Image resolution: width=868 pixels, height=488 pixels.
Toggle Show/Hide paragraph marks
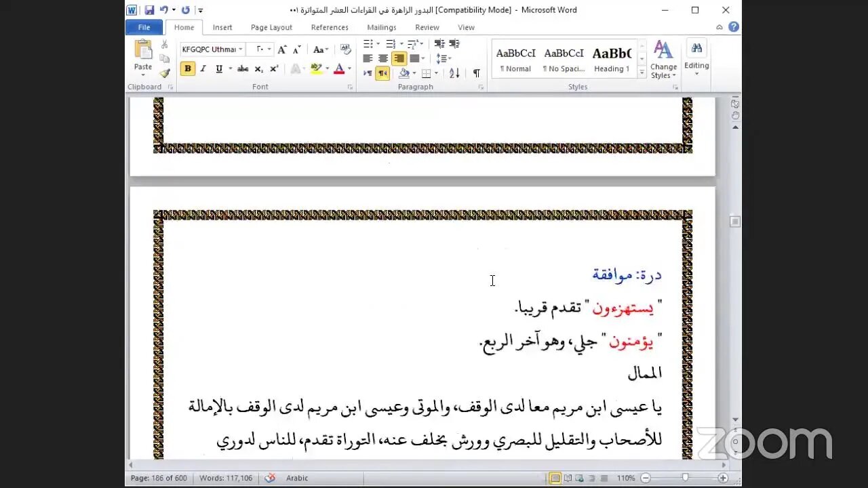tap(477, 73)
